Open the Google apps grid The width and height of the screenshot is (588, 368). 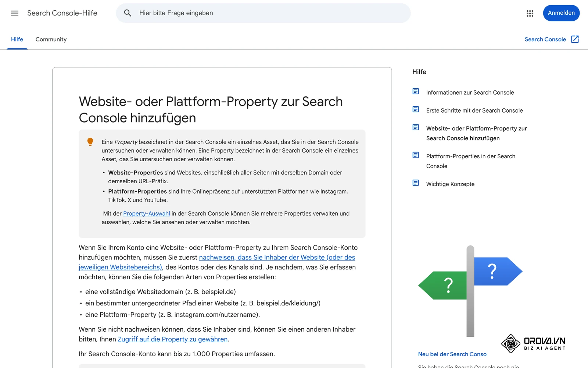(530, 13)
